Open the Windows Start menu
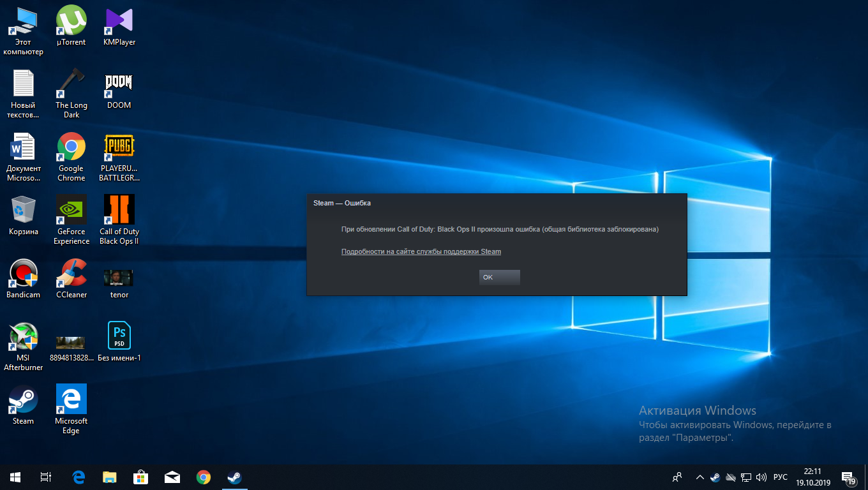This screenshot has width=868, height=490. pyautogui.click(x=15, y=477)
